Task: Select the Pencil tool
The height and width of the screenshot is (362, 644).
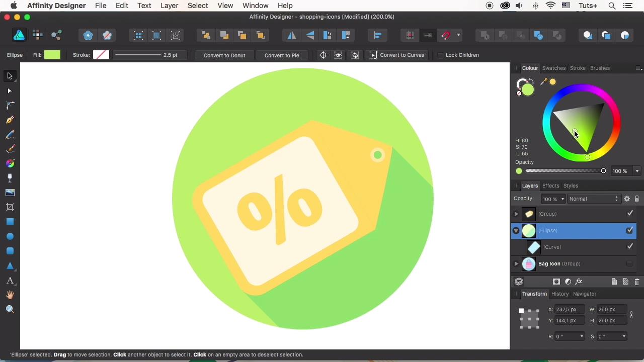Action: [x=10, y=135]
